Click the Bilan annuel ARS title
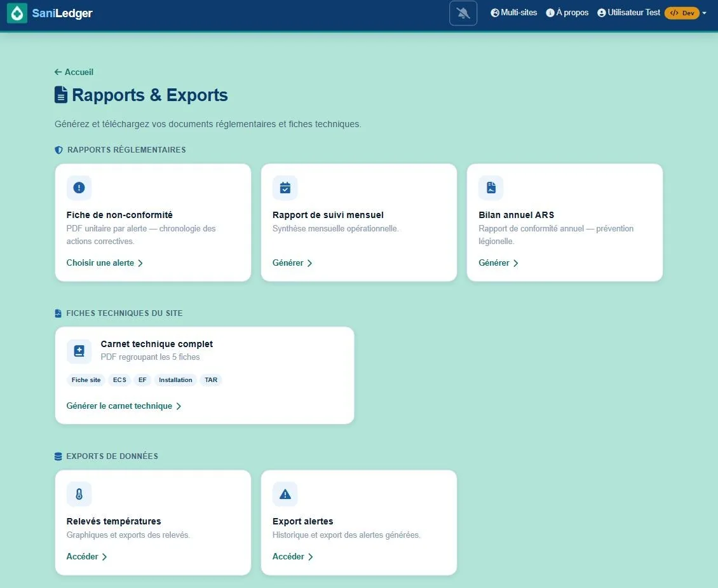The width and height of the screenshot is (718, 588). (x=517, y=215)
